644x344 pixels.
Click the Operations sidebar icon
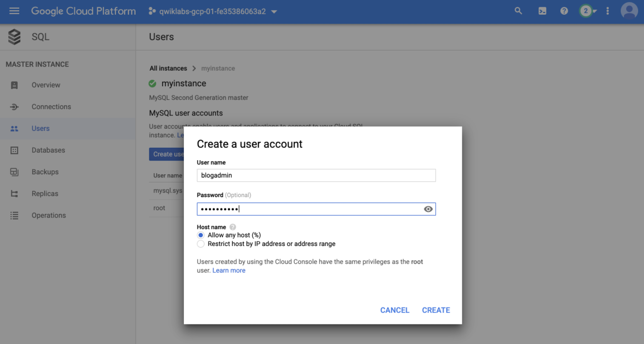[14, 215]
